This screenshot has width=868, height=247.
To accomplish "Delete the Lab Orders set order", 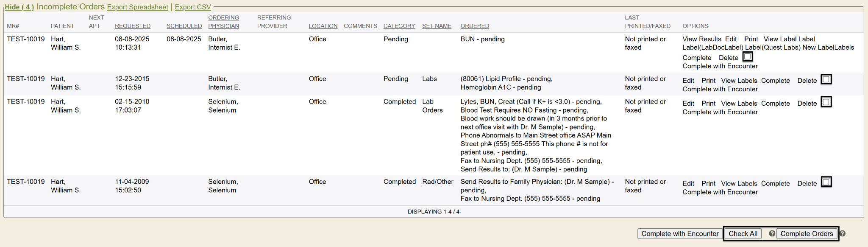I will pyautogui.click(x=807, y=104).
